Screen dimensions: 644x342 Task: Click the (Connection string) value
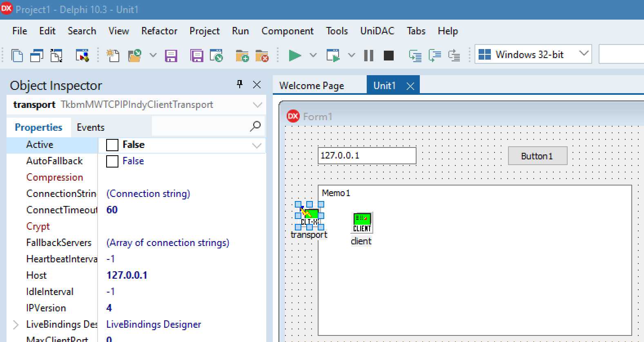(148, 194)
